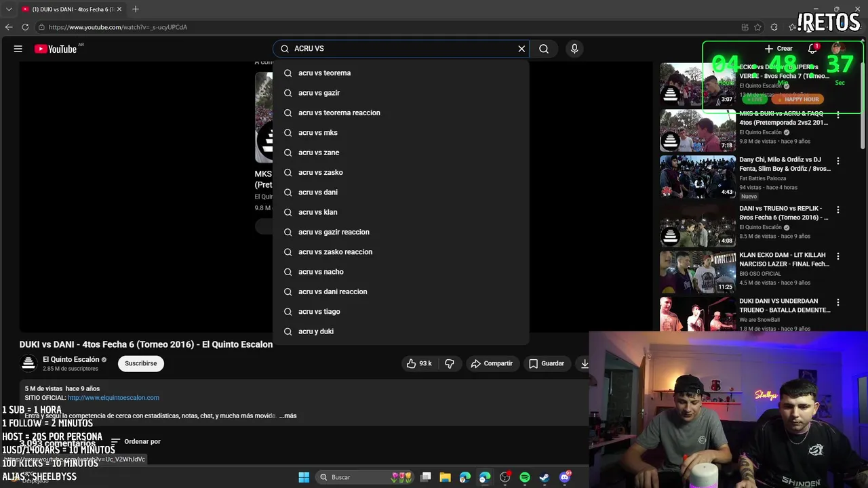The image size is (868, 488).
Task: Open OBS Studio from the taskbar
Action: click(x=505, y=477)
